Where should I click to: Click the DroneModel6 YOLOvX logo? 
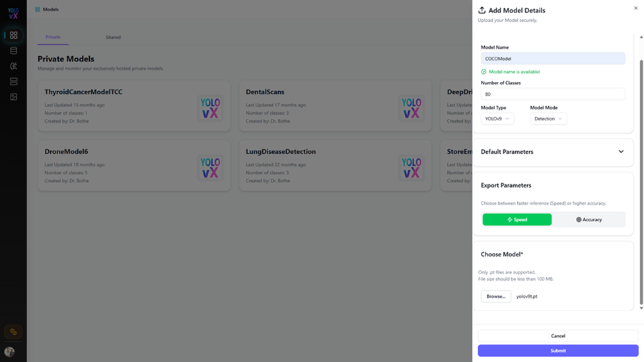coord(210,168)
